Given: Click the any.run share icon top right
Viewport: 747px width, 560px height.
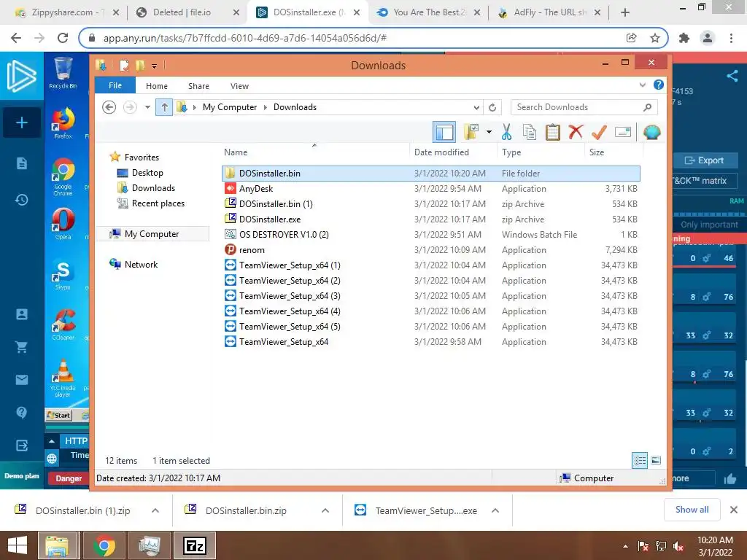Looking at the screenshot, I should pos(732,76).
